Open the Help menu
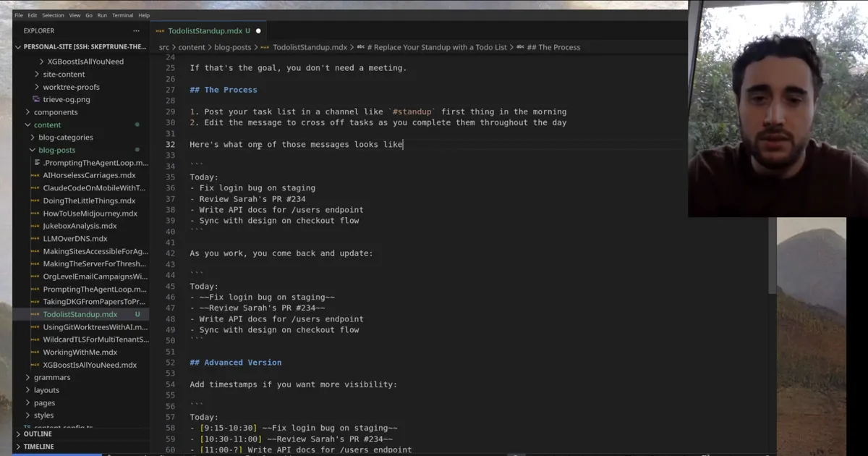The image size is (868, 456). [144, 15]
